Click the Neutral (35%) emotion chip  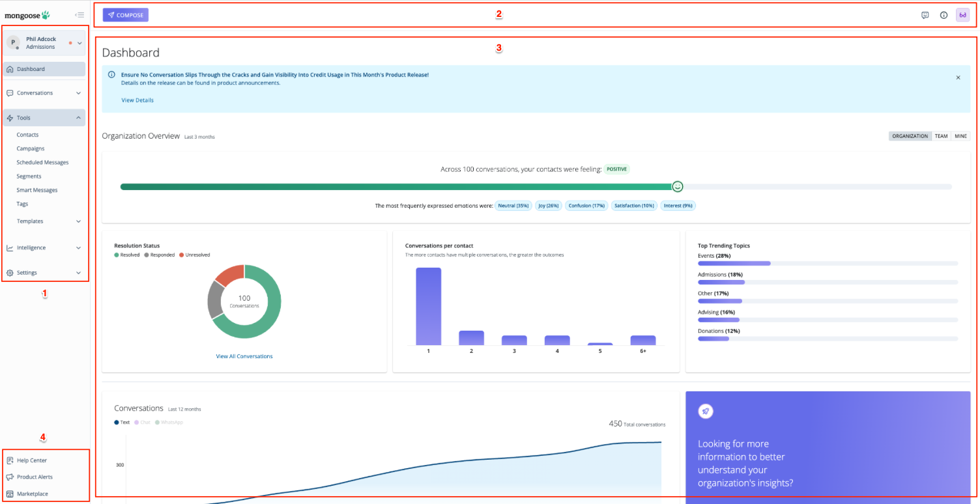coord(513,206)
